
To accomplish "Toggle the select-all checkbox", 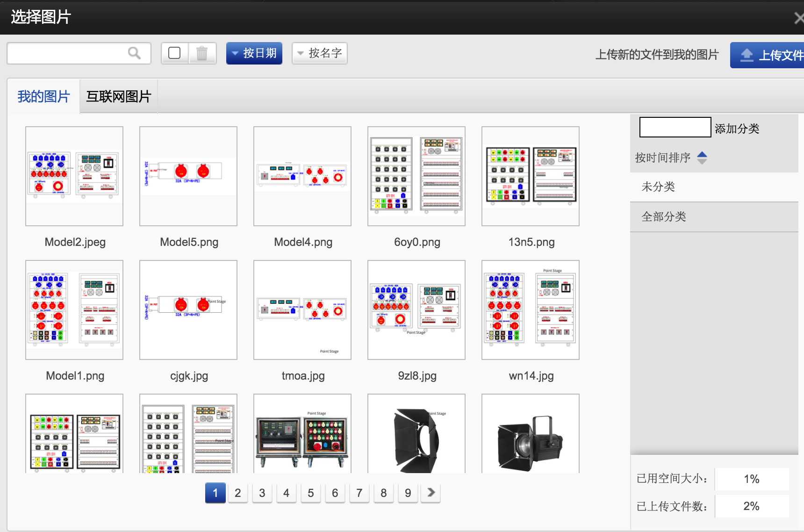I will (x=174, y=53).
